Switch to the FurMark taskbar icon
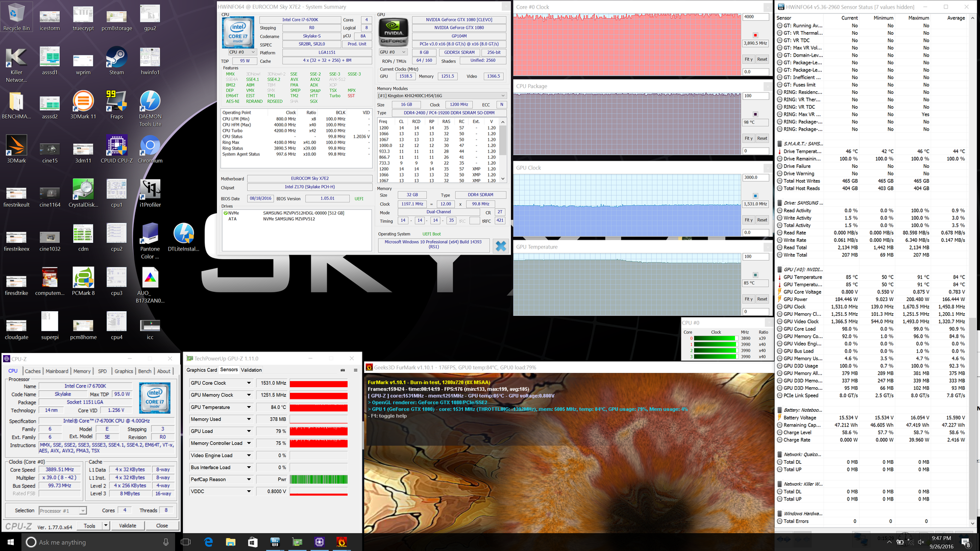Image resolution: width=980 pixels, height=551 pixels. (341, 542)
